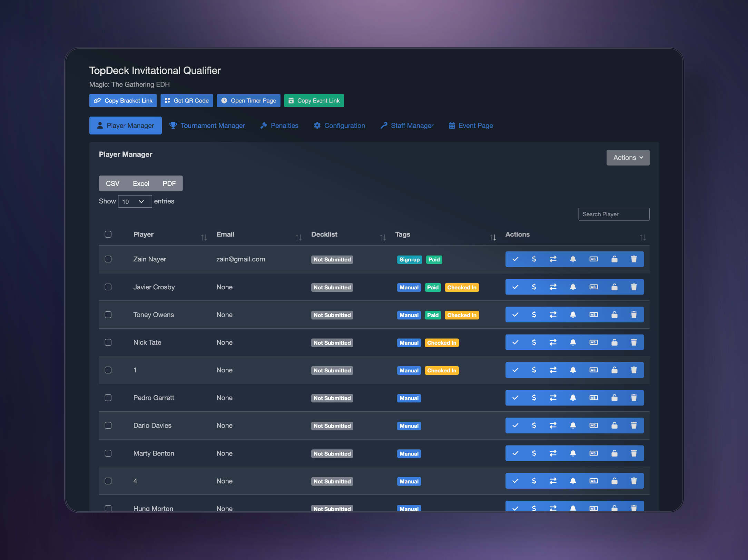Click the trash icon in Zain Nayer's row

click(634, 259)
